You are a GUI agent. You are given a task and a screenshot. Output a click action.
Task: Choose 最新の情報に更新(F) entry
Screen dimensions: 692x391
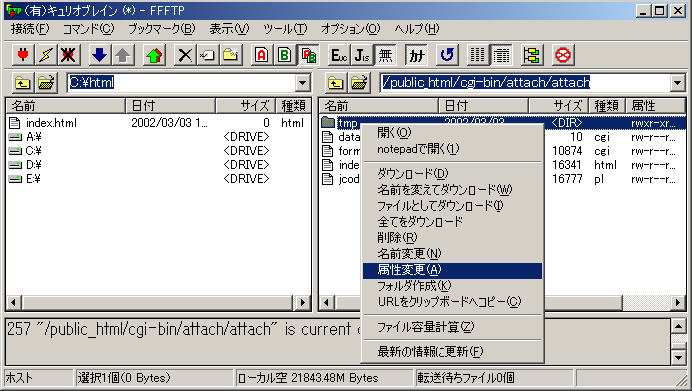pyautogui.click(x=452, y=352)
